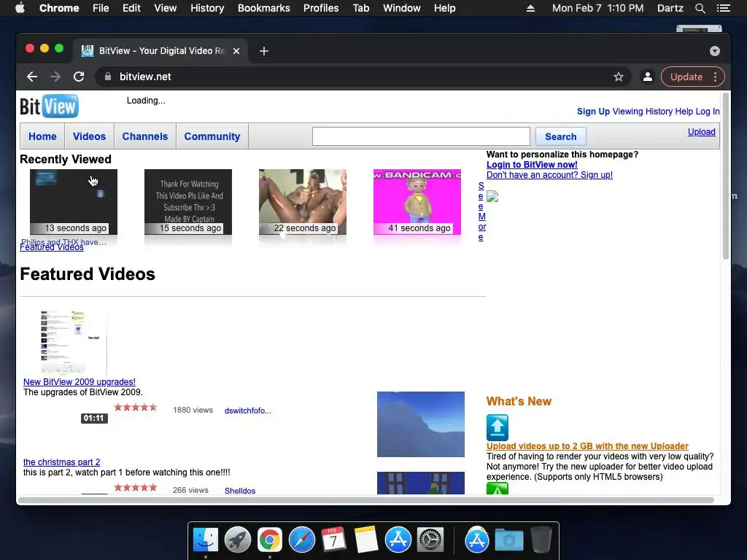The width and height of the screenshot is (747, 560).
Task: Click the page vertical scrollbar
Action: coord(726,176)
